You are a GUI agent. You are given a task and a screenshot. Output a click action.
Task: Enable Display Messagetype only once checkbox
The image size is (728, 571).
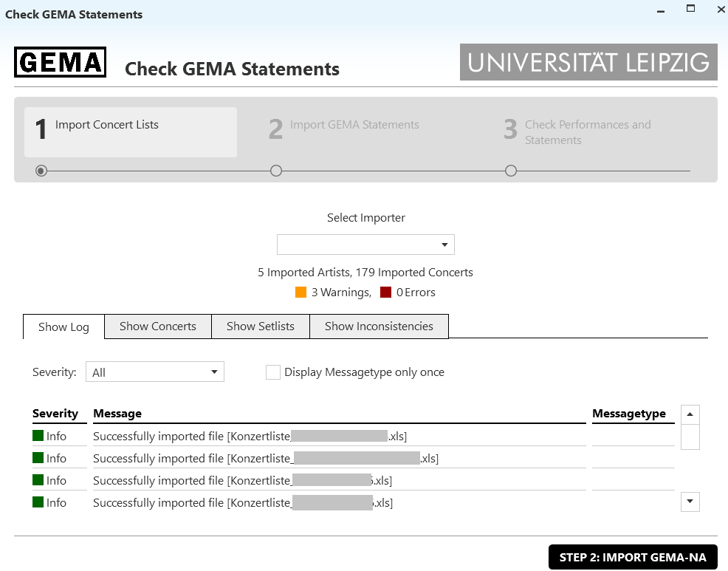point(273,372)
